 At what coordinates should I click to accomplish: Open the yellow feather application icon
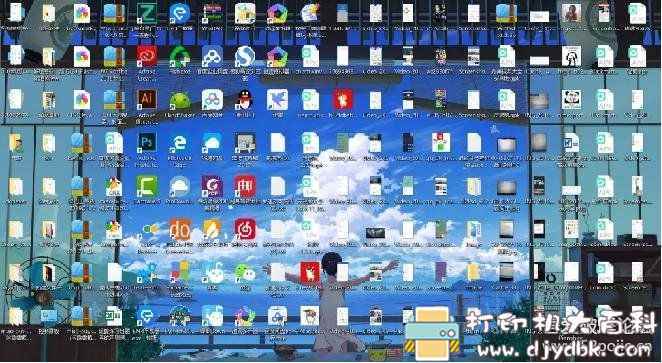pyautogui.click(x=212, y=229)
